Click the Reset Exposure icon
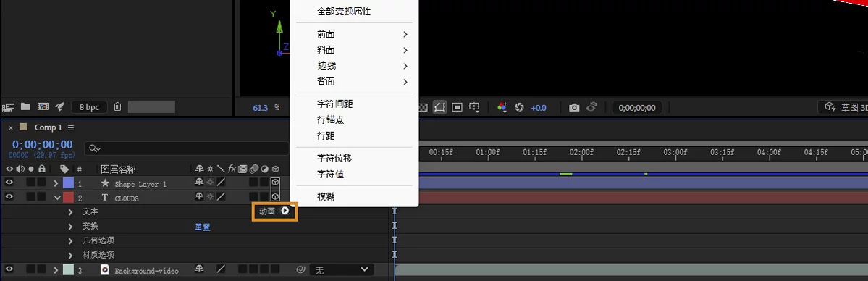 519,107
